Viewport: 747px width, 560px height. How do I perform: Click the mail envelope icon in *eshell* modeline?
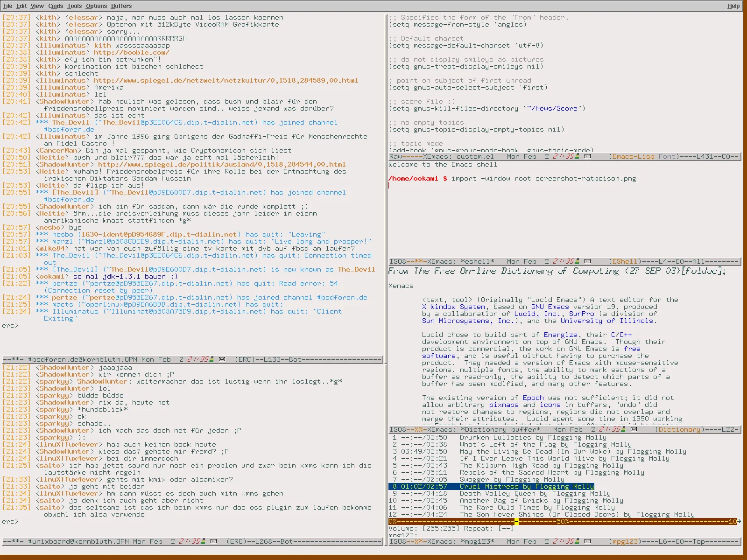pos(587,262)
